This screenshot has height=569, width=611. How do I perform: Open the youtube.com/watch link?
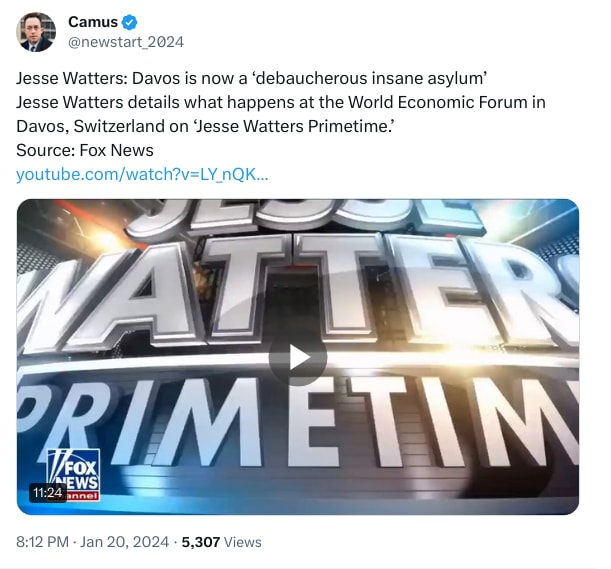[x=141, y=174]
